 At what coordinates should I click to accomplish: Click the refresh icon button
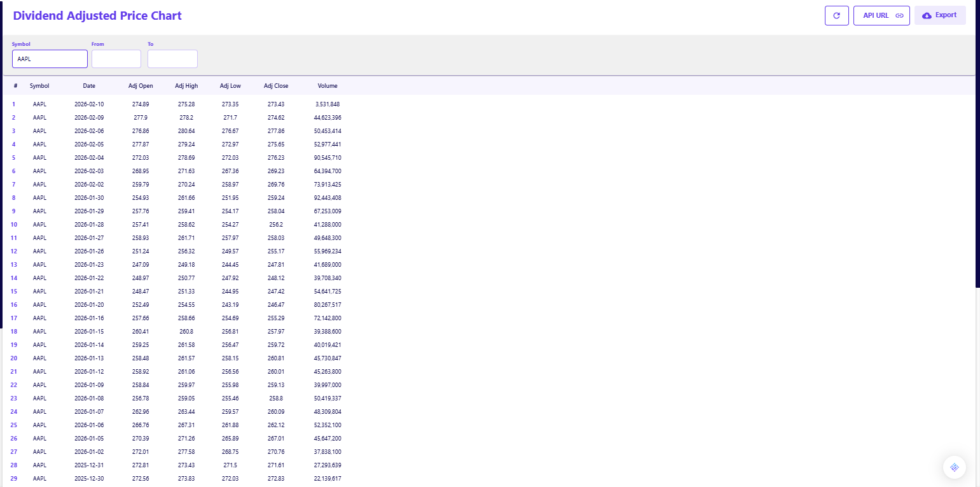836,15
